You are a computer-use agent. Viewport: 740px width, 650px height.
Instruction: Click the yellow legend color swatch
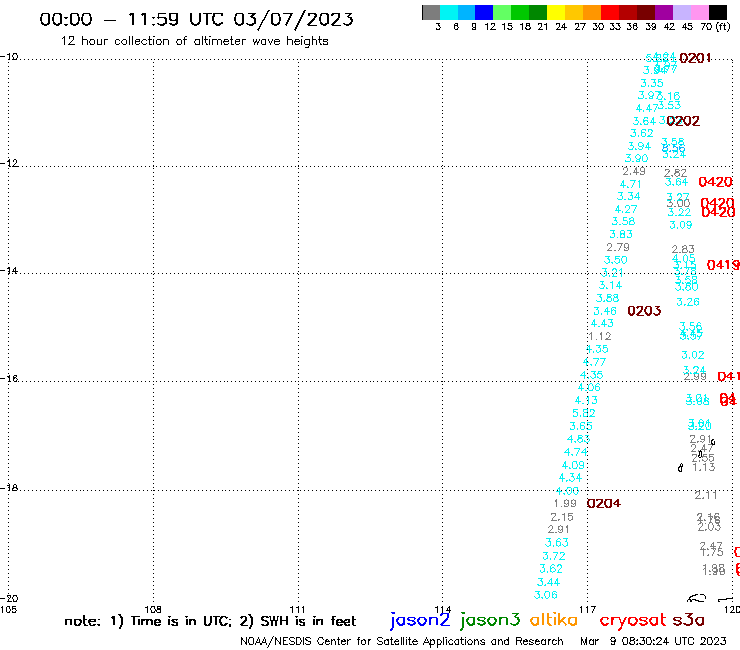point(556,12)
